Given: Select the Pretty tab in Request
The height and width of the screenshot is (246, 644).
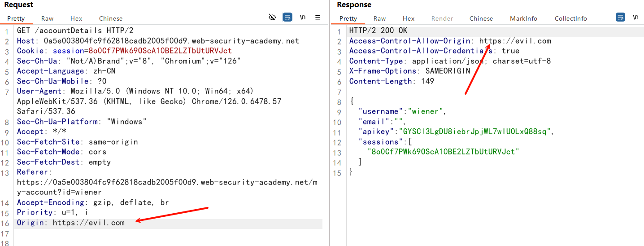Looking at the screenshot, I should pyautogui.click(x=16, y=18).
